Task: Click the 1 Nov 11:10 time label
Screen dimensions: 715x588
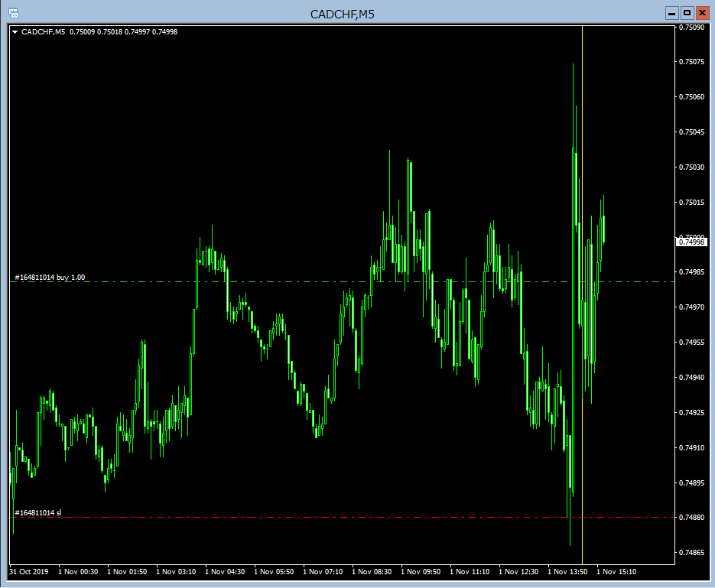Action: pos(470,572)
